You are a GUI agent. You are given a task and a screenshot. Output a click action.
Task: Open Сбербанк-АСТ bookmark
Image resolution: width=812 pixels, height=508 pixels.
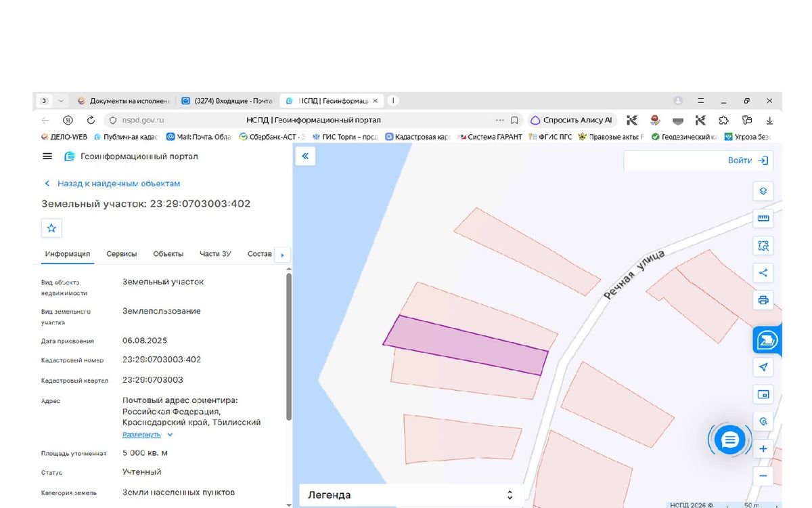click(273, 137)
